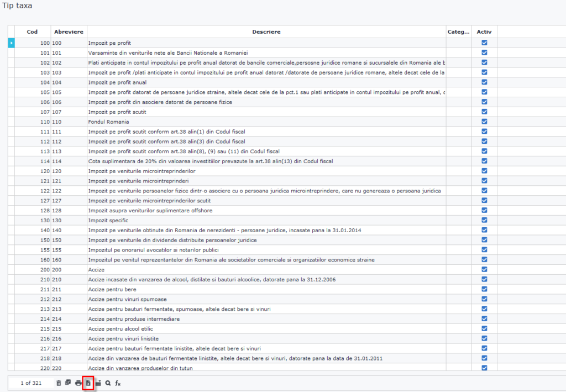
Task: Click the record counter field '1 of 321'
Action: point(31,383)
